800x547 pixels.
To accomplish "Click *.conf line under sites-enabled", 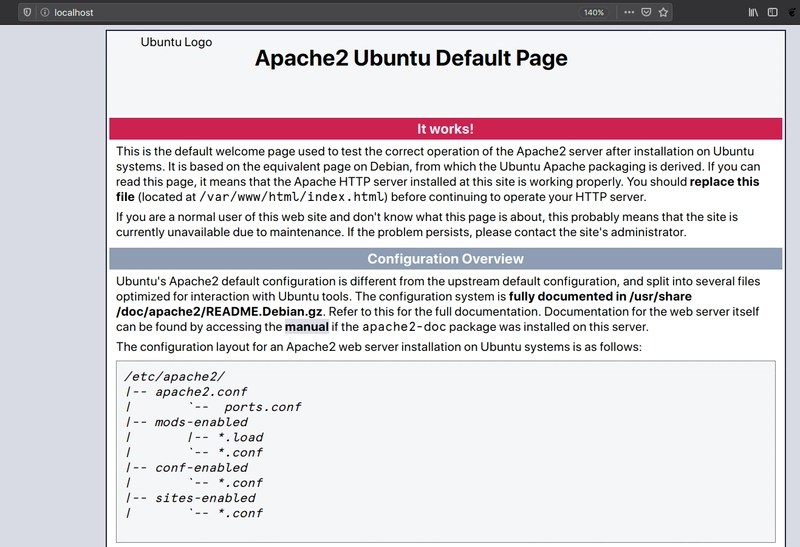I will (240, 513).
